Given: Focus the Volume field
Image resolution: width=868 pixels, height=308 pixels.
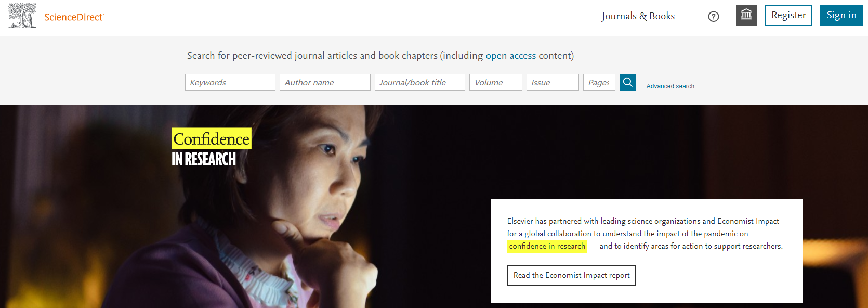Looking at the screenshot, I should 496,82.
